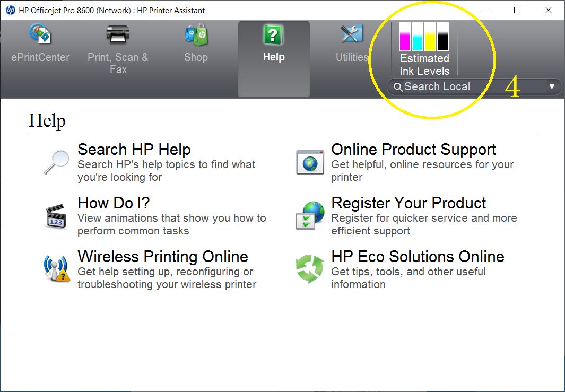Minimize the HP Printer Assistant window

pos(486,10)
